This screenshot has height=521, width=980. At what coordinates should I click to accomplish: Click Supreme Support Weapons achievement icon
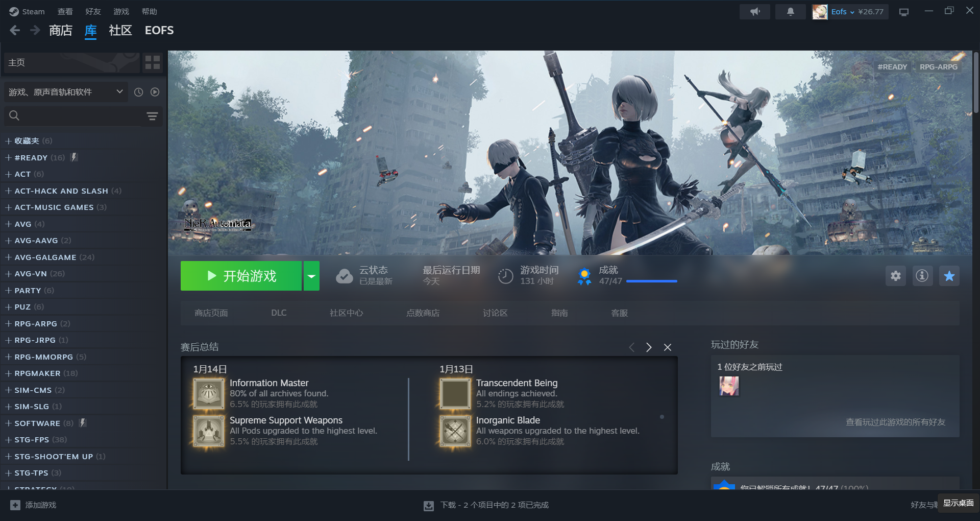[x=209, y=431]
